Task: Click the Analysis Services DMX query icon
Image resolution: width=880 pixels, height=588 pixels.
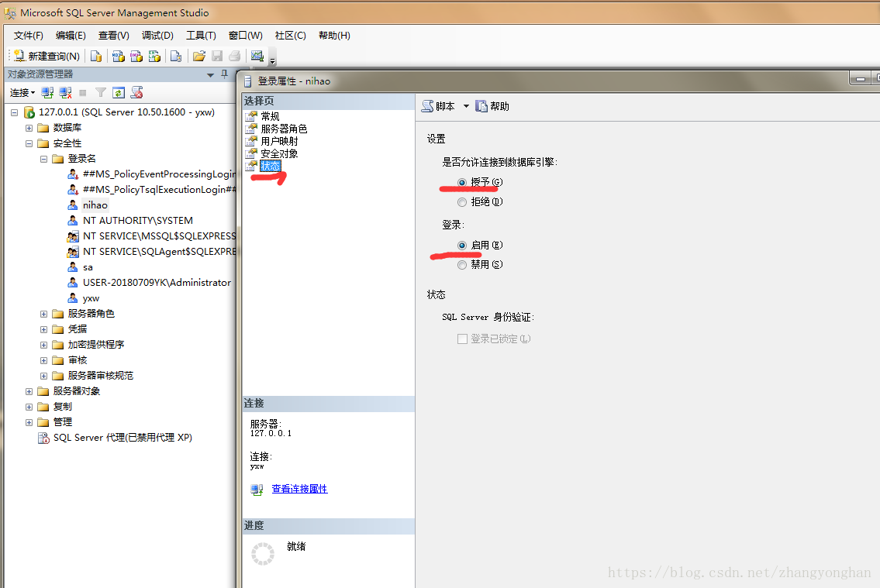Action: [x=136, y=56]
